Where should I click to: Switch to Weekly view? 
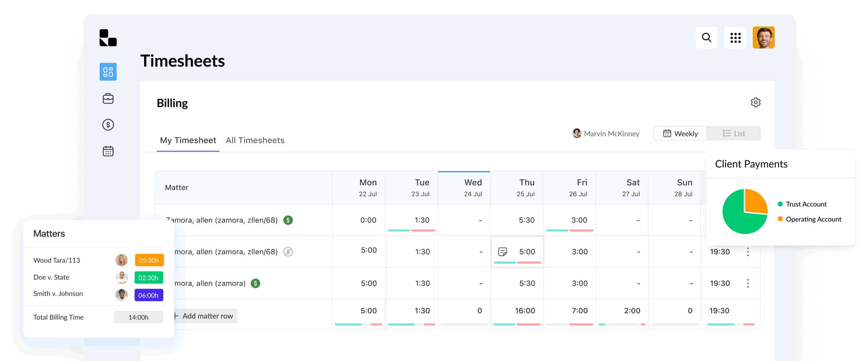680,133
